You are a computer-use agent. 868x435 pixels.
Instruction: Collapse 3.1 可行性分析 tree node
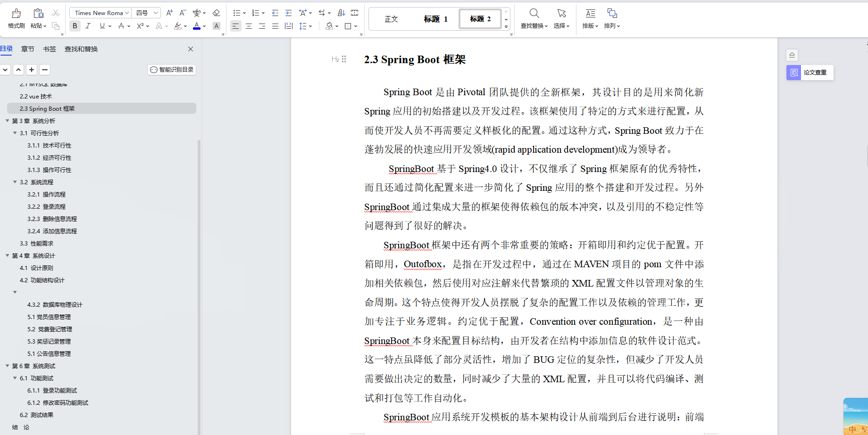point(15,133)
